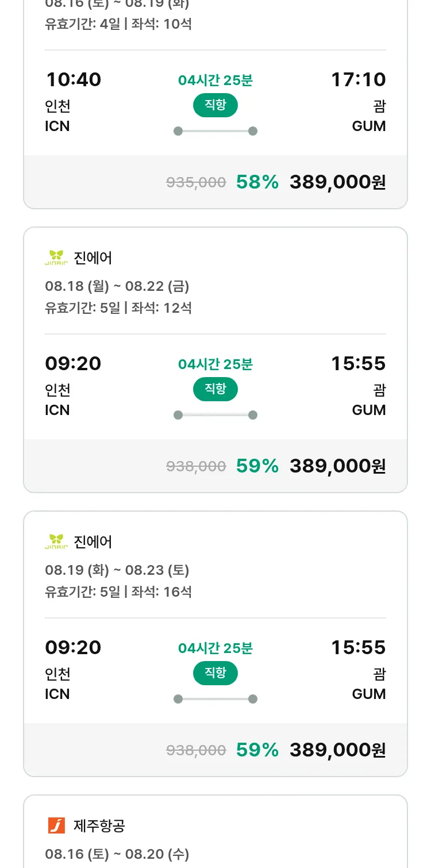Click the 59% discount on 08.18 flight
Screen dimensions: 431x868
point(257,466)
